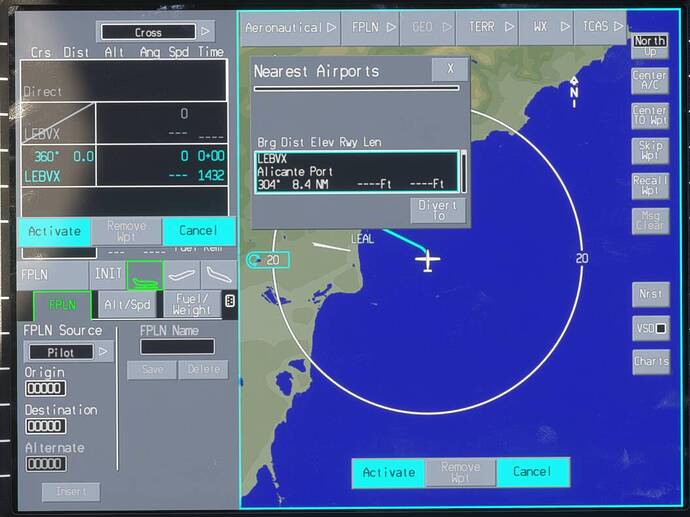Close the Nearest Airports dialog
Screen dimensions: 690x517
pyautogui.click(x=450, y=69)
